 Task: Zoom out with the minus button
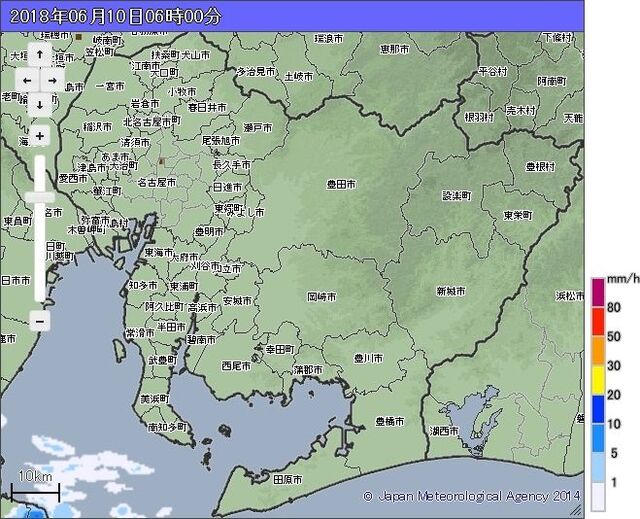(x=40, y=321)
